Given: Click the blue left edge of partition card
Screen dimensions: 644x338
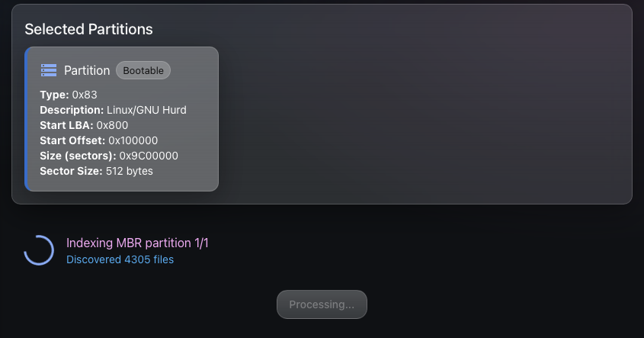Looking at the screenshot, I should click(27, 119).
